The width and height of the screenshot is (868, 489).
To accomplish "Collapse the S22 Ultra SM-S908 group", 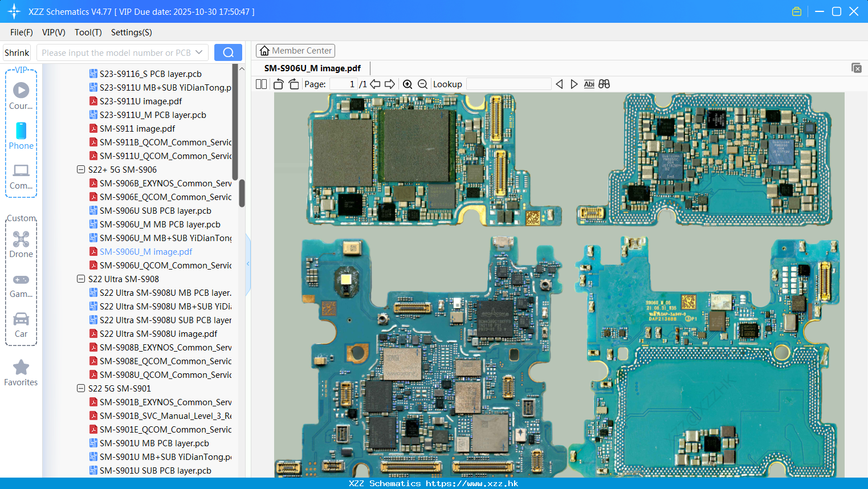I will pos(81,279).
